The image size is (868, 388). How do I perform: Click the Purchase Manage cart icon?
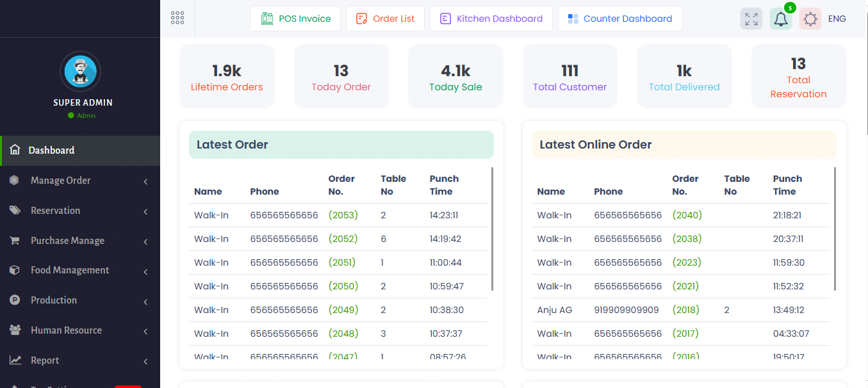pyautogui.click(x=14, y=241)
